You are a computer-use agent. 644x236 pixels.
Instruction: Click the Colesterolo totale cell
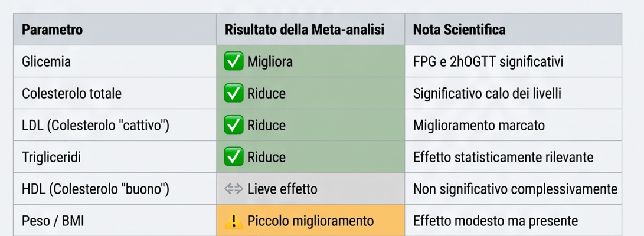click(115, 93)
